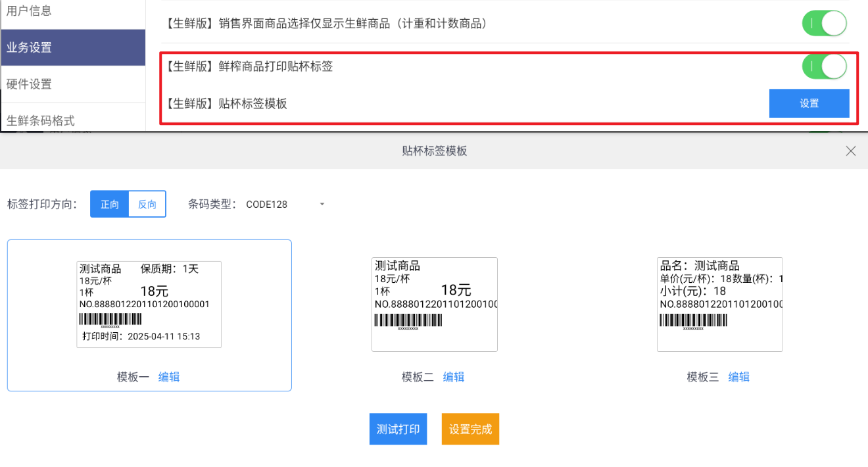
Task: Click the 模板一 caption text
Action: coord(133,377)
